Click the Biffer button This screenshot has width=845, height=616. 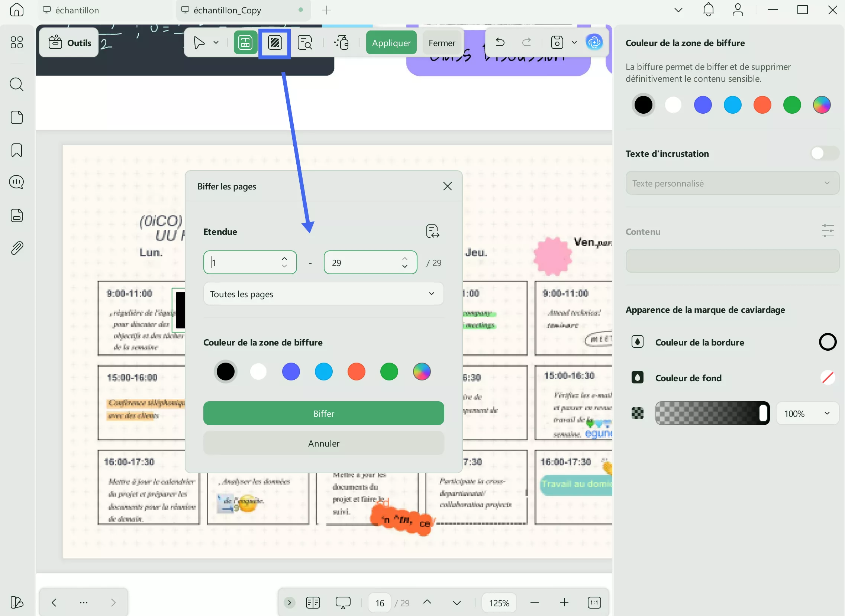323,413
